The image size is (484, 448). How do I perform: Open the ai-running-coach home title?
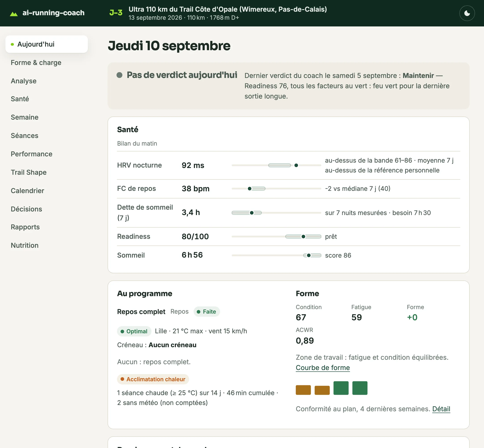53,13
